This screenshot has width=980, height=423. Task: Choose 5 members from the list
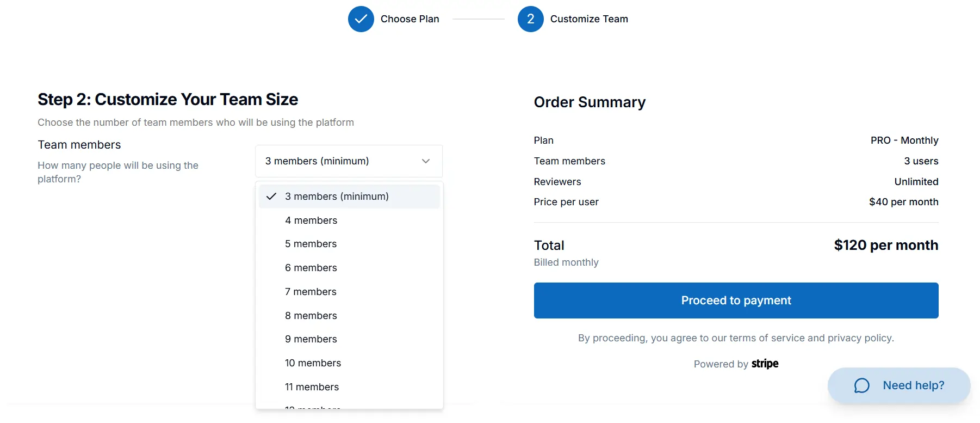click(311, 244)
